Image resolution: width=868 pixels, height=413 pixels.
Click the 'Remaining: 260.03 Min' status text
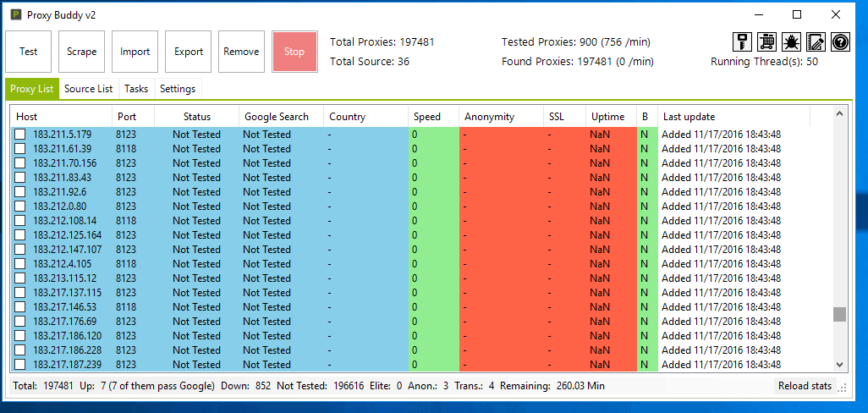pyautogui.click(x=552, y=386)
